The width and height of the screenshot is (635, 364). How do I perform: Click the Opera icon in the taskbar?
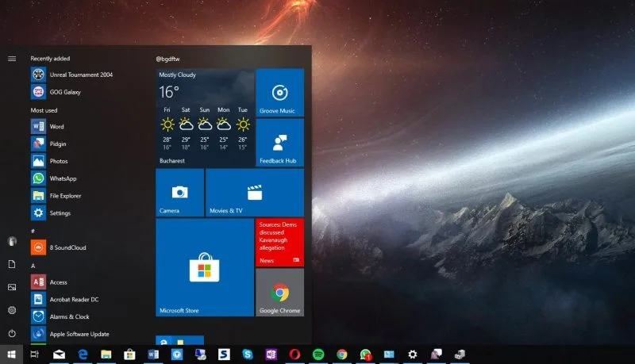pos(294,354)
